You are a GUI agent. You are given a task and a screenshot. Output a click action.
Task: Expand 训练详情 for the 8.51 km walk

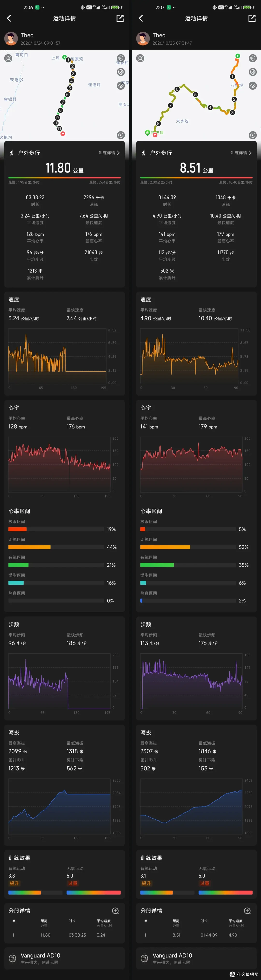[241, 153]
